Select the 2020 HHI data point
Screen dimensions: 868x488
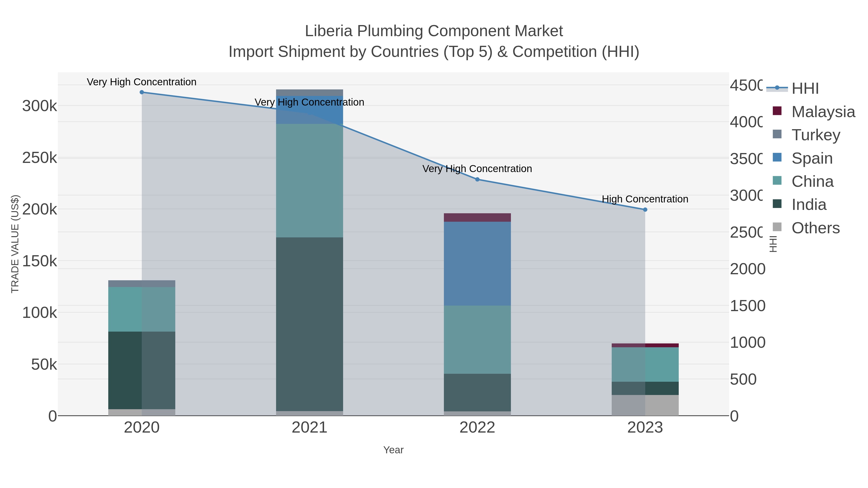[142, 92]
